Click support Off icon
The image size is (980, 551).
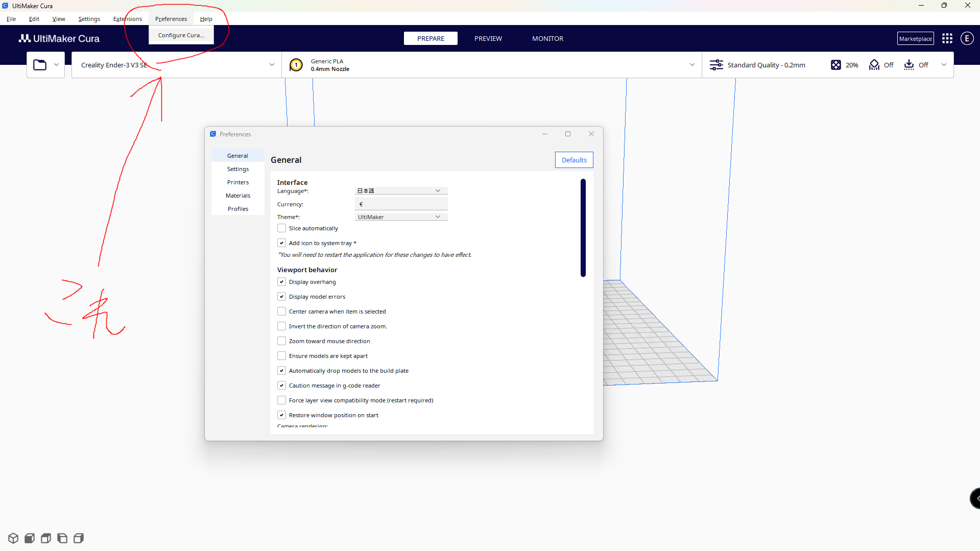(x=874, y=65)
